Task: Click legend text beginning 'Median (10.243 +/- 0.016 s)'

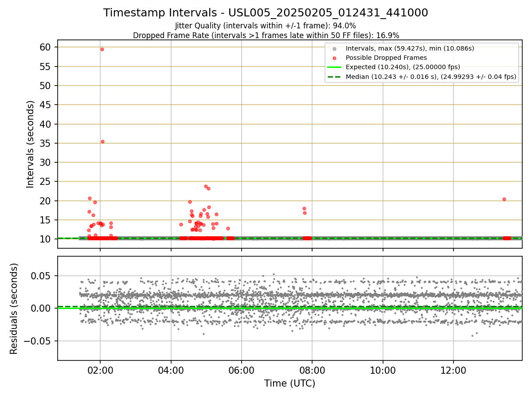Action: tap(431, 77)
